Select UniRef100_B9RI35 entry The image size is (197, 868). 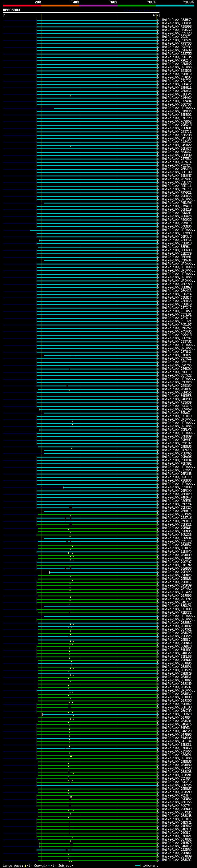176,57
